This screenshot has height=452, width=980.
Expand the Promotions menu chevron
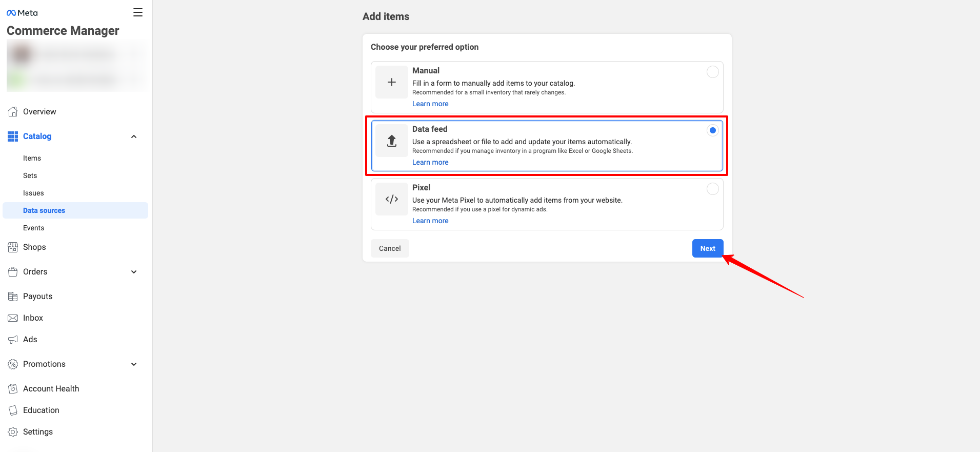click(134, 364)
